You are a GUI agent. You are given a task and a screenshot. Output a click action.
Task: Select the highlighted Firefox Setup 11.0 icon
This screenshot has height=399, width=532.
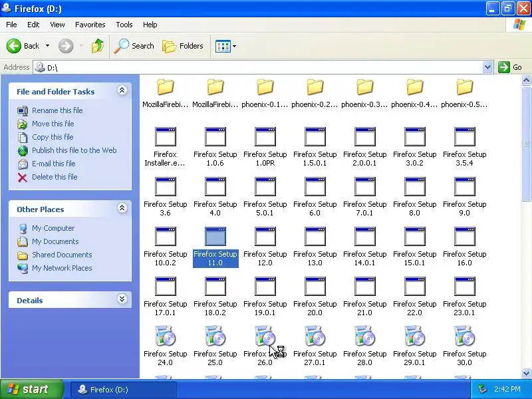(x=215, y=237)
